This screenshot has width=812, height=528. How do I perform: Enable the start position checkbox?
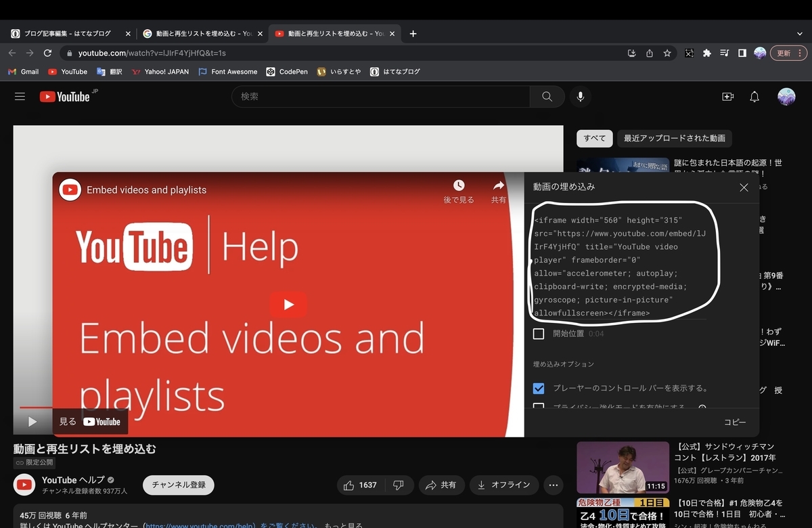coord(539,334)
